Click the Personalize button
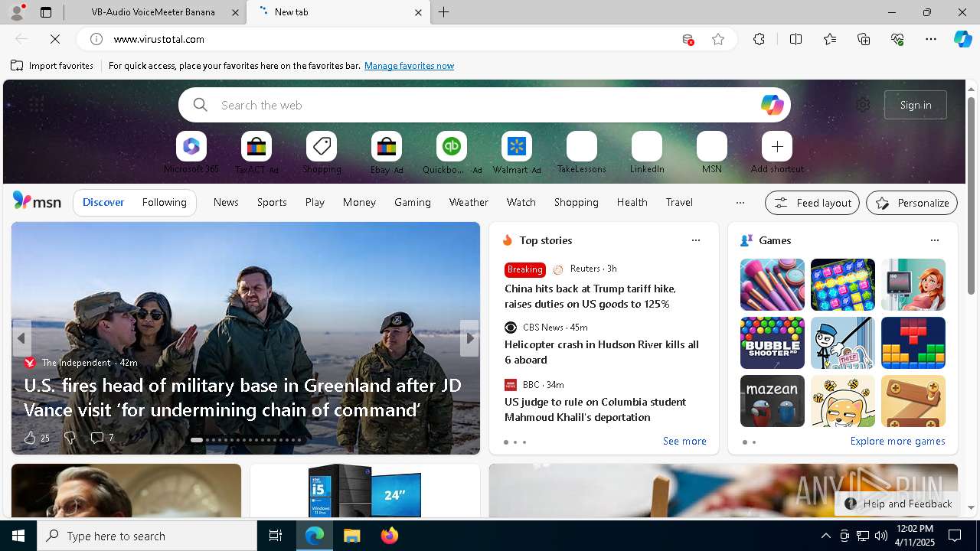The image size is (980, 551). point(912,203)
